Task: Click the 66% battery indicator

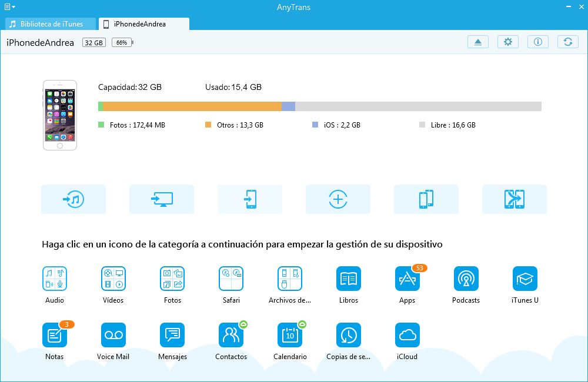Action: (123, 43)
